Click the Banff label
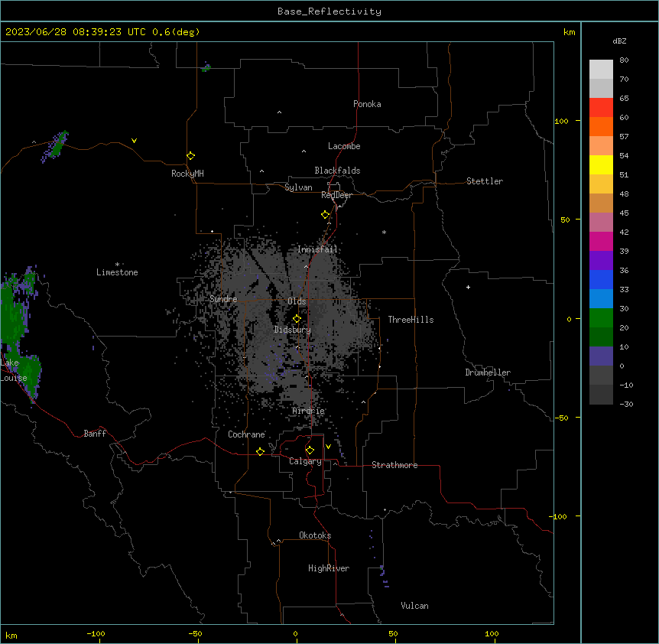The width and height of the screenshot is (659, 644). click(95, 434)
